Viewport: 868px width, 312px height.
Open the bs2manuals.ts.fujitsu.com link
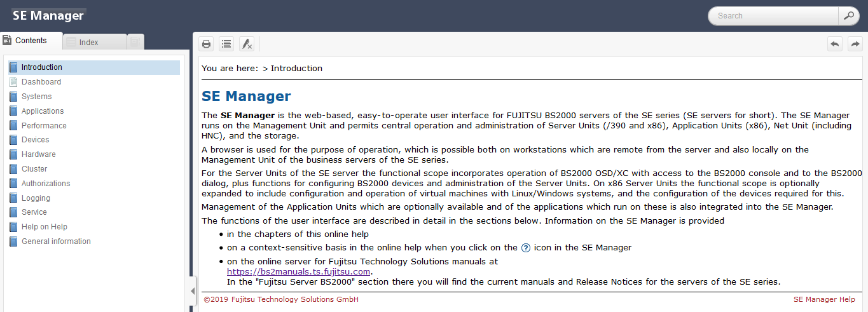click(x=298, y=271)
